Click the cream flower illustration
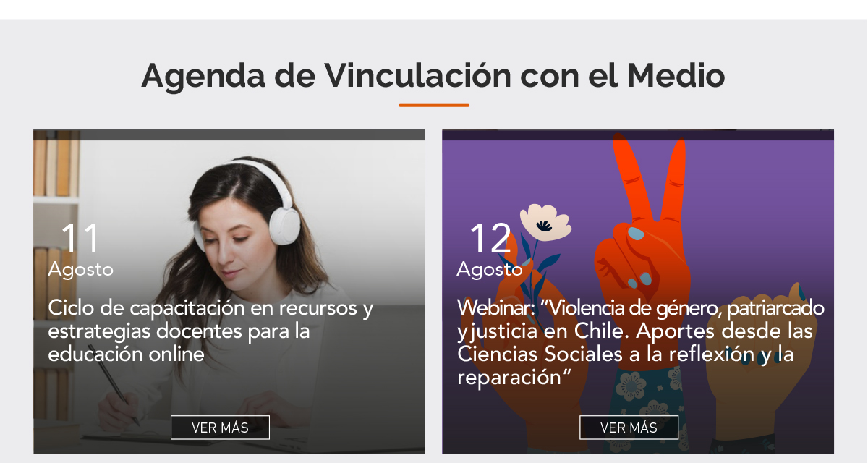This screenshot has height=463, width=868. [x=545, y=222]
